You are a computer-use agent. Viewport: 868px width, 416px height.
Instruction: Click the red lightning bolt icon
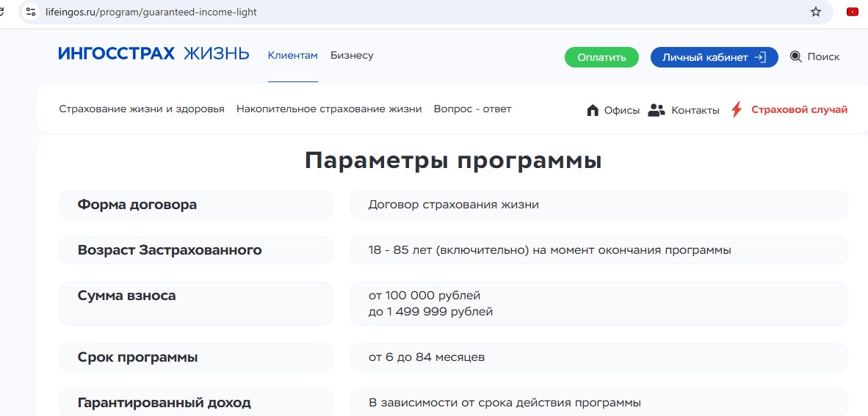(x=737, y=110)
